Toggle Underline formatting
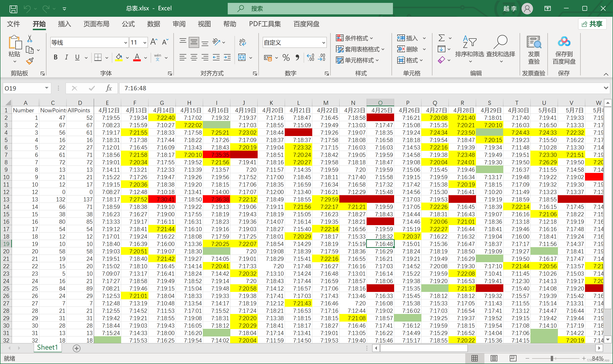Screen dimensions: 613x364 tap(77, 57)
